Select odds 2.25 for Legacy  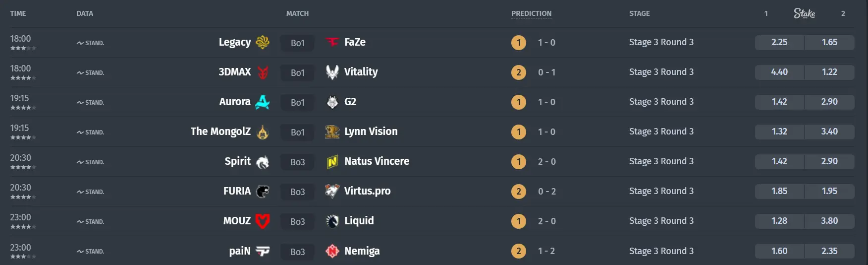[779, 42]
